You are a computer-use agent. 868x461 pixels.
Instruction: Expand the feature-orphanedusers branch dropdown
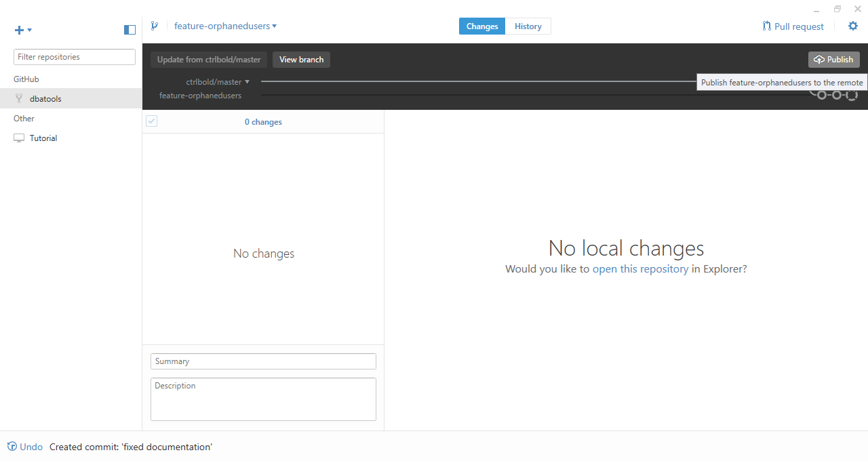[x=225, y=26]
